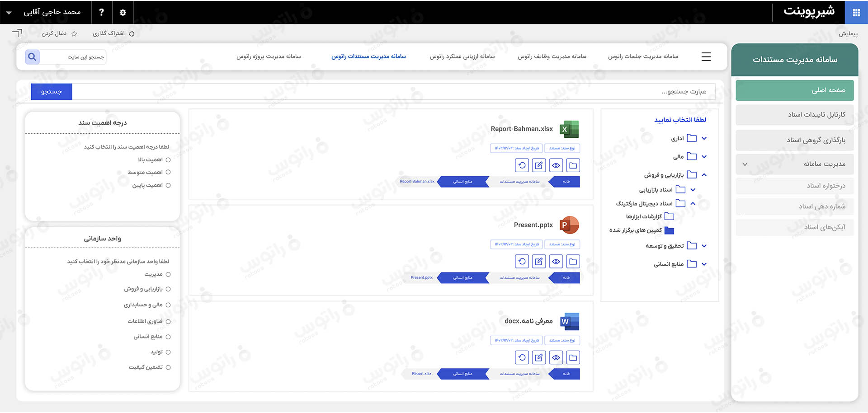Open the app launcher grid icon
868x413 pixels.
point(856,13)
